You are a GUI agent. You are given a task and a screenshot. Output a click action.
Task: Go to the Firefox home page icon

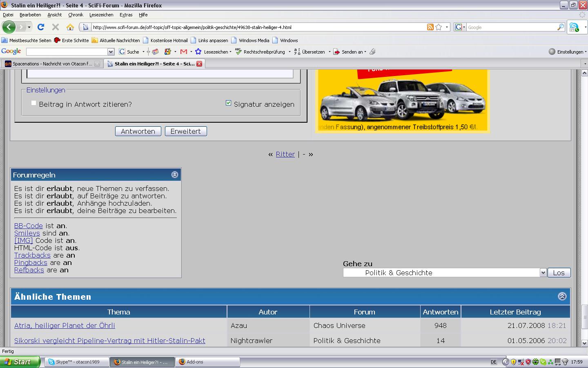pyautogui.click(x=70, y=27)
